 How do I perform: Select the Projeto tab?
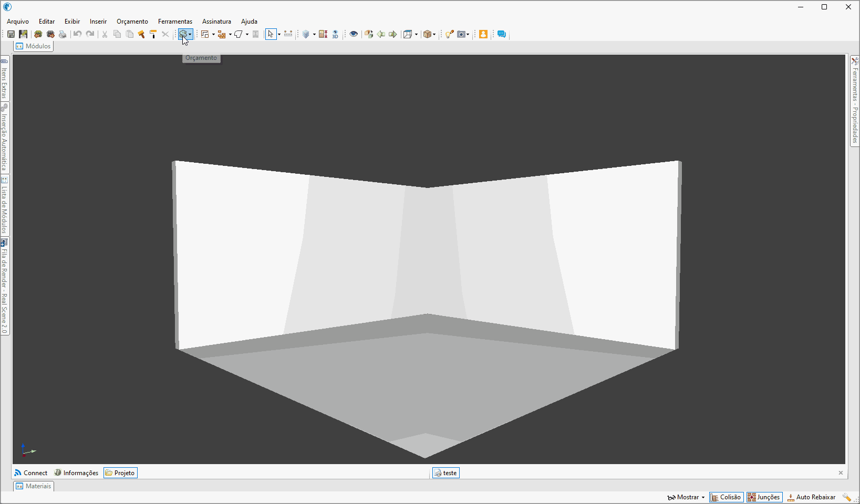120,473
